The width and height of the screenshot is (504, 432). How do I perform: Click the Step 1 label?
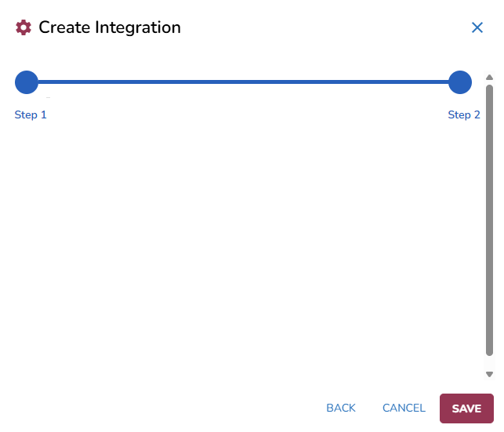tap(31, 115)
